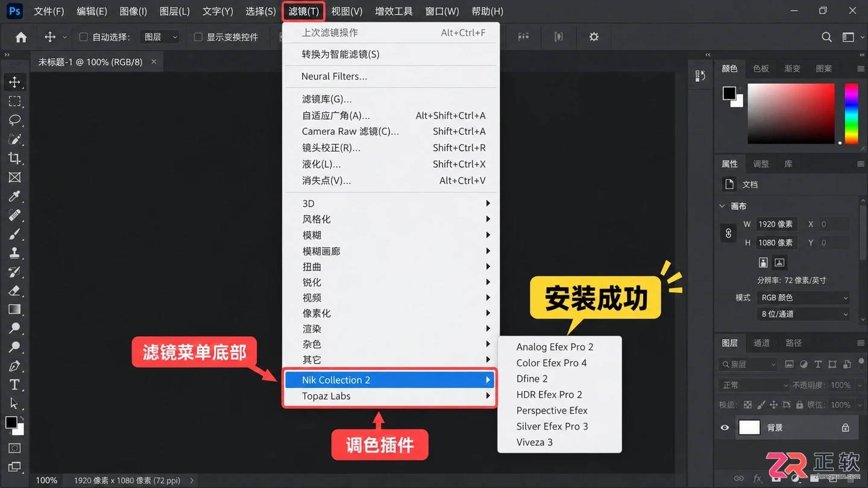Select the Brush tool
Image resolution: width=868 pixels, height=488 pixels.
pyautogui.click(x=14, y=234)
